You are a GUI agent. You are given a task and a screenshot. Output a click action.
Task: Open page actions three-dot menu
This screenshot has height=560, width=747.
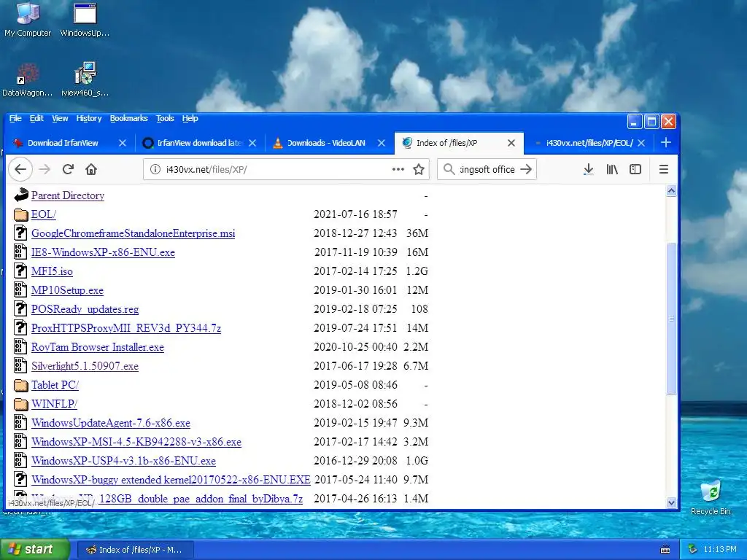(x=398, y=169)
